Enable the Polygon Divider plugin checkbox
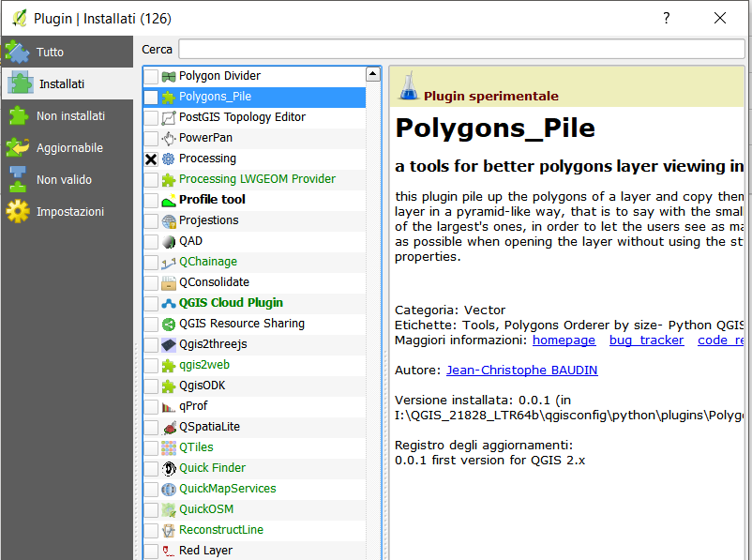The image size is (752, 560). point(151,76)
